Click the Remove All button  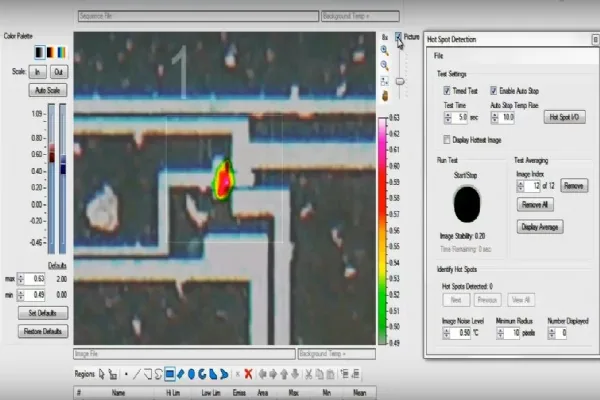[535, 204]
